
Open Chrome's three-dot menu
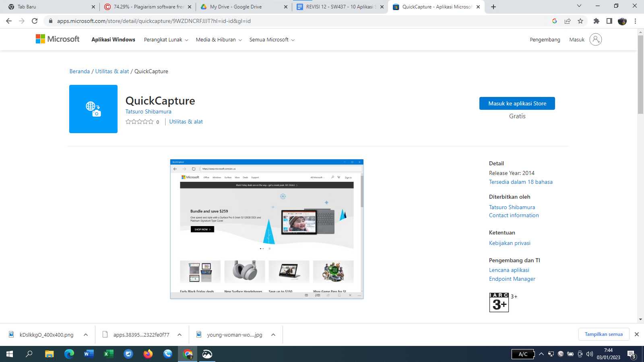(636, 21)
